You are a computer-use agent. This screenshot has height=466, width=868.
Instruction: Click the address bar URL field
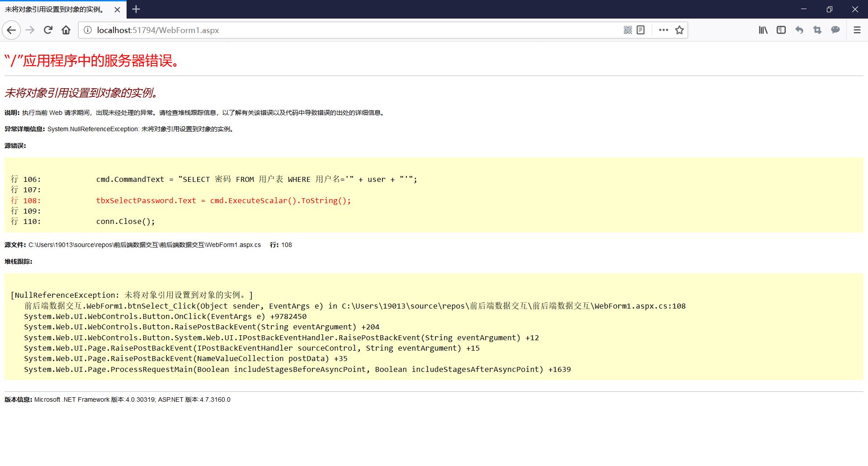(353, 30)
